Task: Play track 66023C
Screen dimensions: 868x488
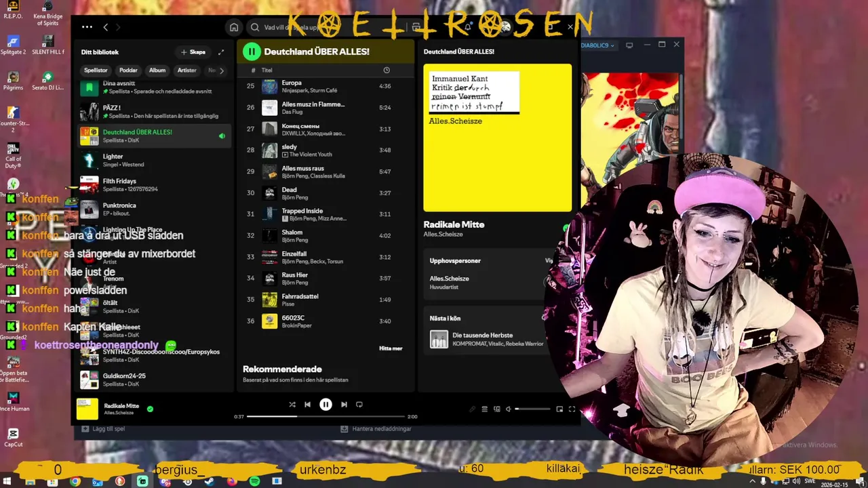Action: tap(325, 321)
